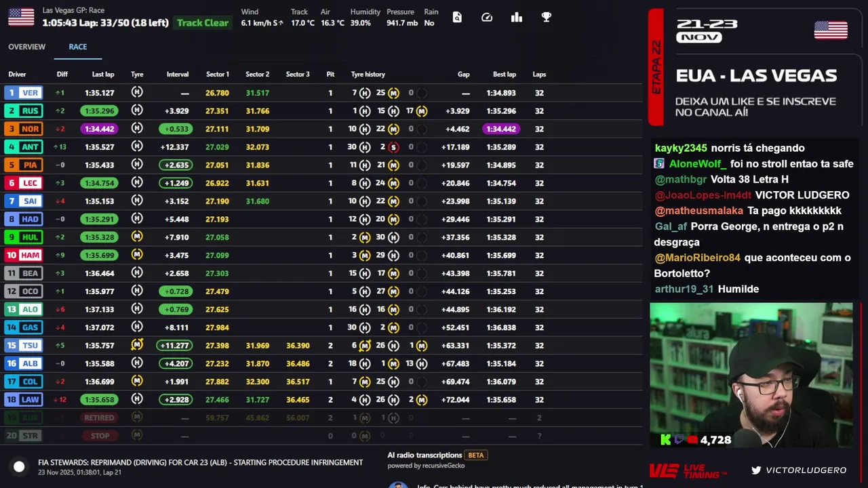Sort by the Last lap column header

pyautogui.click(x=103, y=75)
